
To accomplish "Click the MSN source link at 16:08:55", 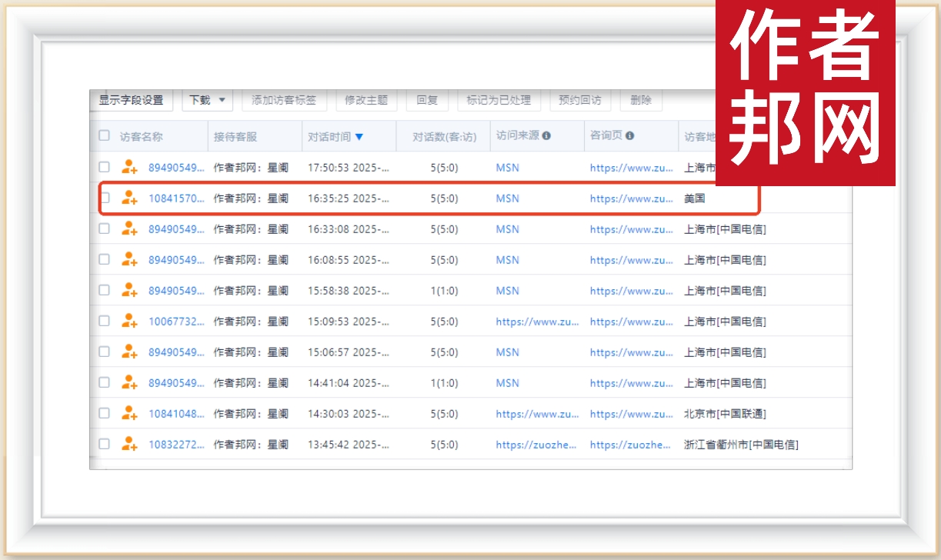I will (x=507, y=260).
